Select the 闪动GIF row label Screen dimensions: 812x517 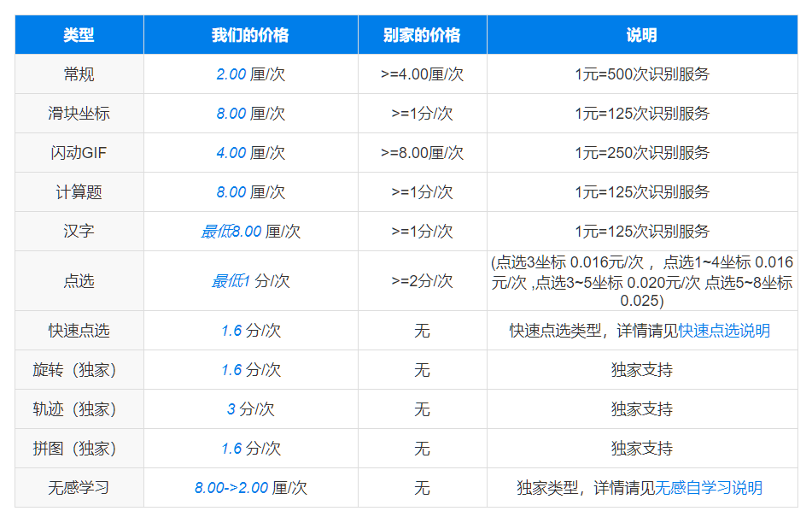[79, 152]
